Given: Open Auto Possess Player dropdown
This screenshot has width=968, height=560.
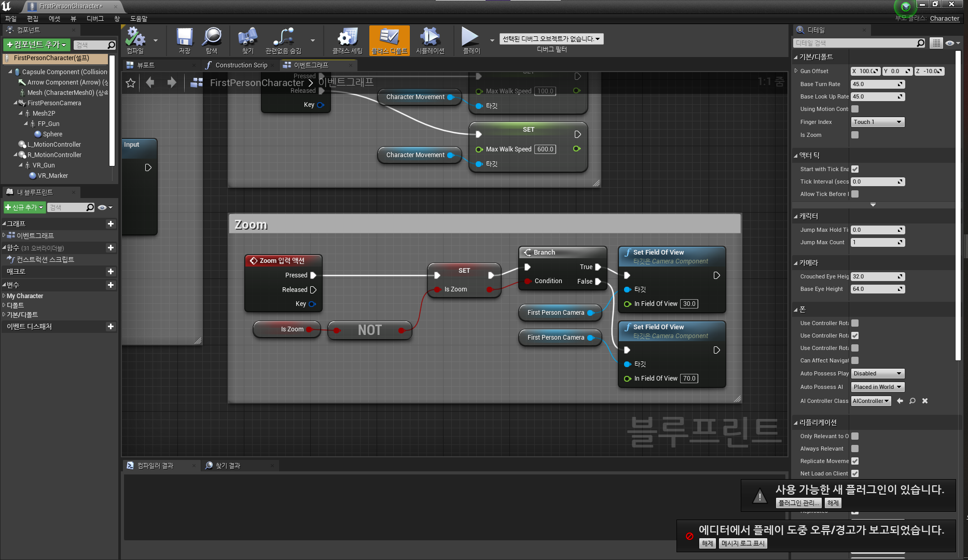Looking at the screenshot, I should pos(878,373).
